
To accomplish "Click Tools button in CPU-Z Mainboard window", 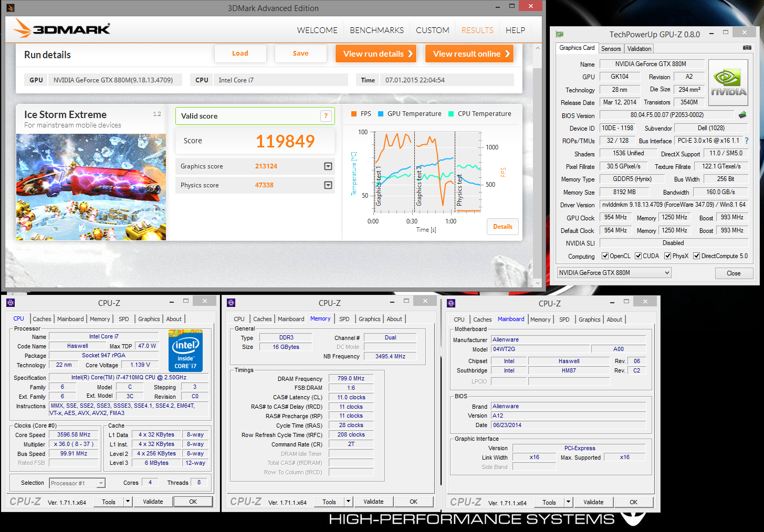I will coord(549,502).
